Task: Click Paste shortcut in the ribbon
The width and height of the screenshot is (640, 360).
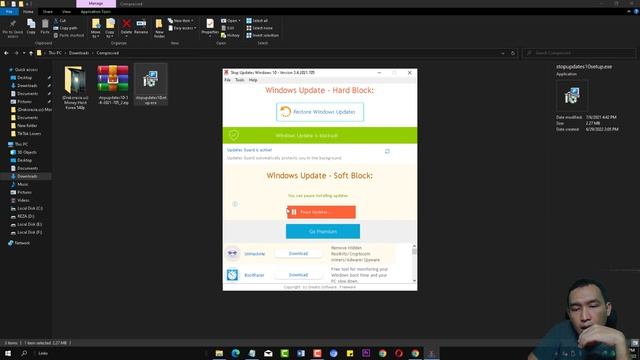Action: tap(69, 35)
